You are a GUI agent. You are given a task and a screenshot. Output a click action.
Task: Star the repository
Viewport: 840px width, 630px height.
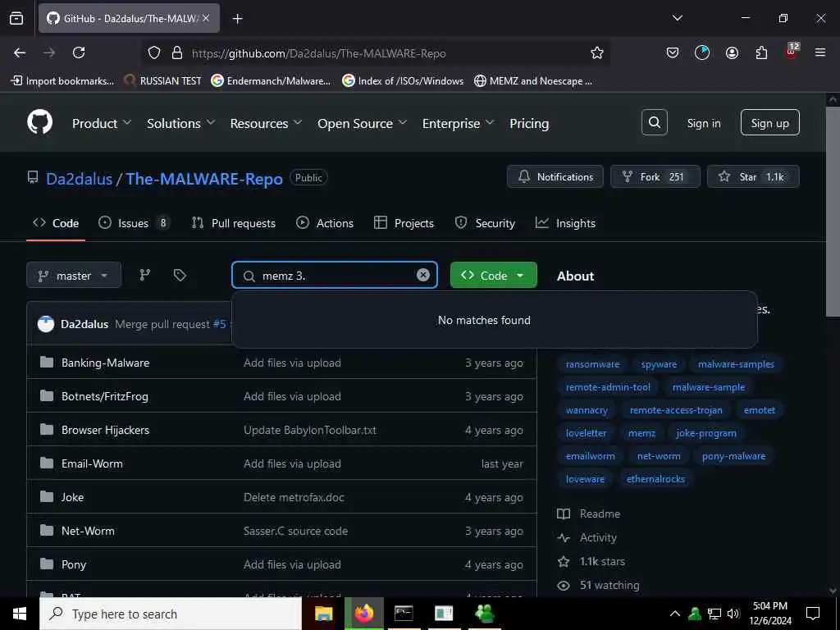coord(753,177)
